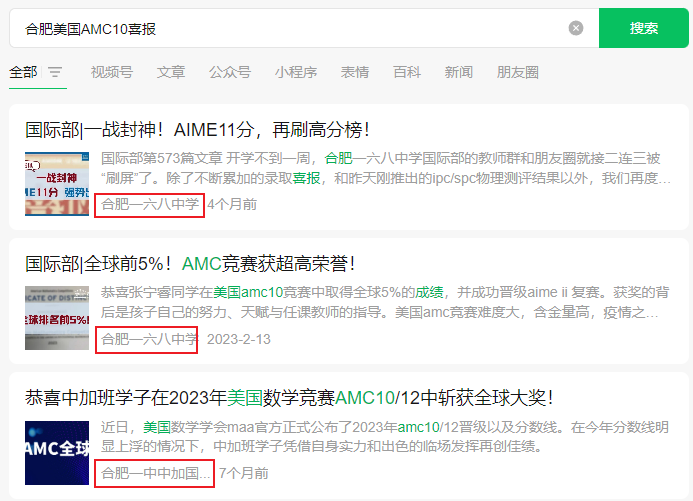Click thumbnail of 全球排名前5% article
The height and width of the screenshot is (501, 693).
click(57, 318)
